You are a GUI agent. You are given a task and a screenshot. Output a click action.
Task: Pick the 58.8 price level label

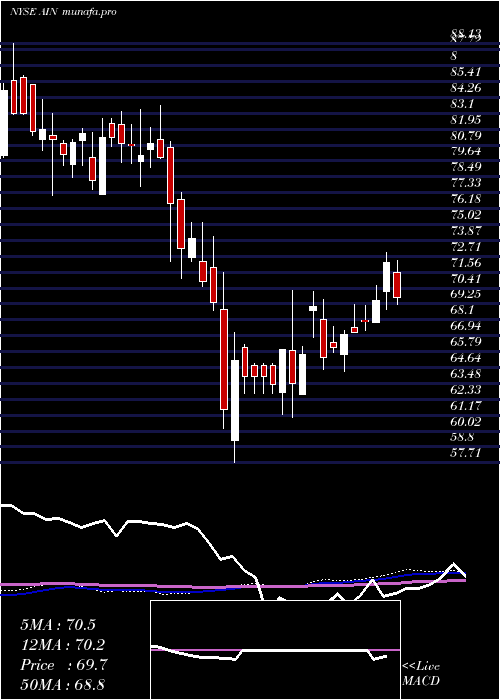(x=464, y=438)
